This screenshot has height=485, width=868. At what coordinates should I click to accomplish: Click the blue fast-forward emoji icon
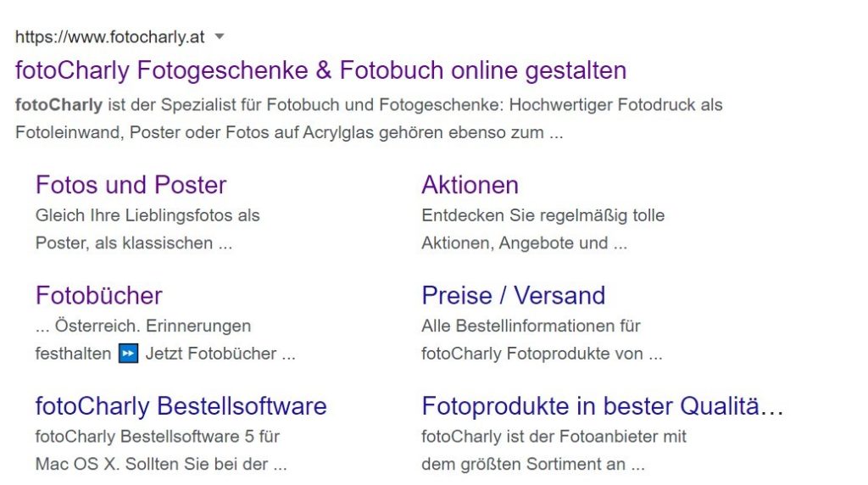[x=128, y=354]
